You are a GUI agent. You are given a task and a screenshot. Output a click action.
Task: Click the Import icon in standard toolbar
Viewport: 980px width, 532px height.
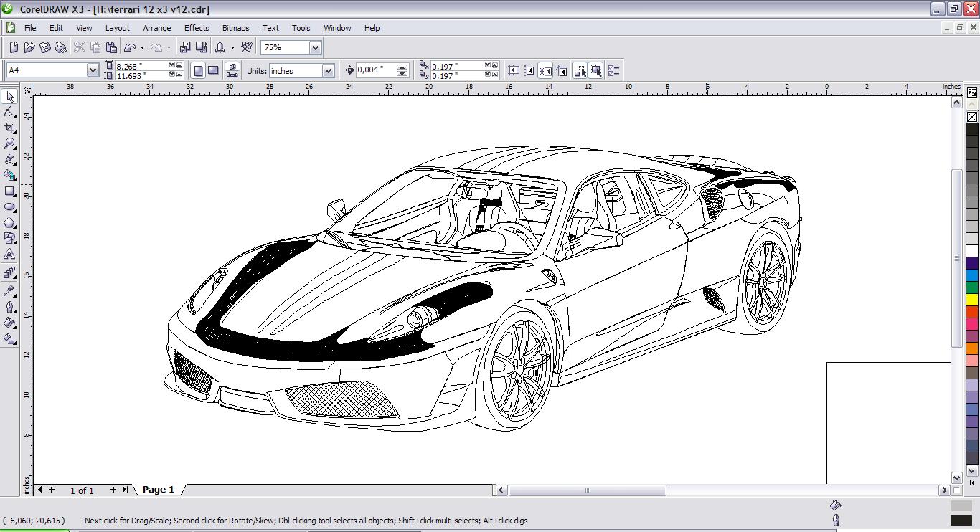185,48
